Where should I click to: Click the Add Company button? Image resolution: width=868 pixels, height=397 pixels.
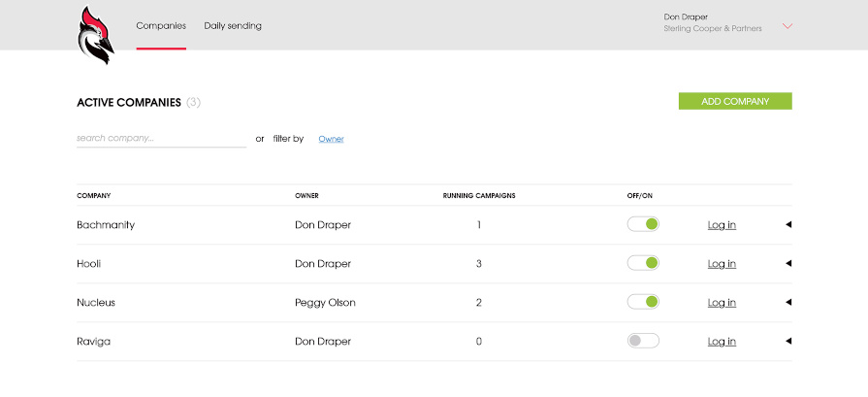735,101
